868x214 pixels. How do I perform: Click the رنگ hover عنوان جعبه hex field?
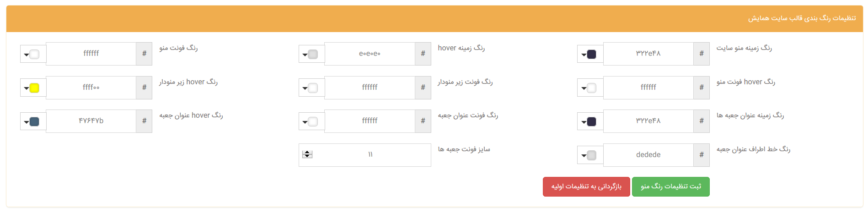[x=91, y=121]
